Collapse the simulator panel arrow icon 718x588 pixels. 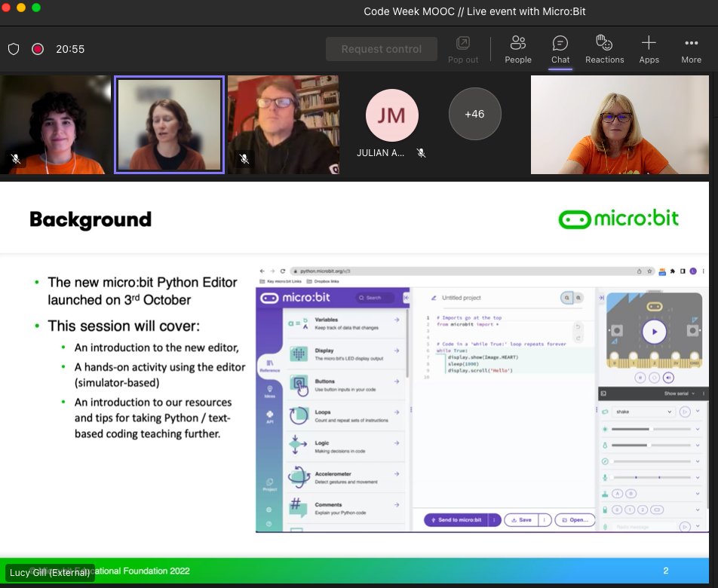pyautogui.click(x=601, y=298)
